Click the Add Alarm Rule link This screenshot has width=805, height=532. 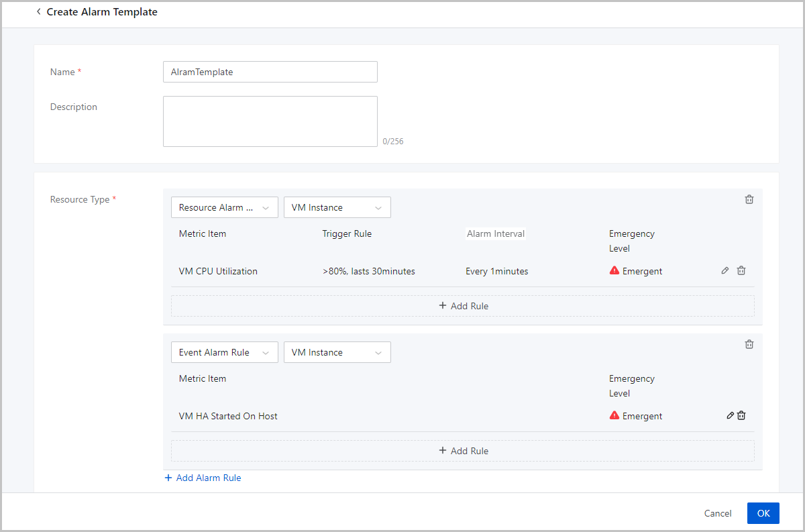203,478
